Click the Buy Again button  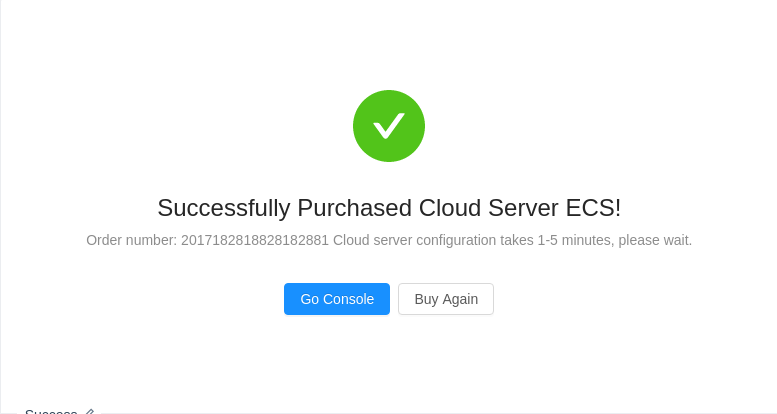(x=446, y=299)
